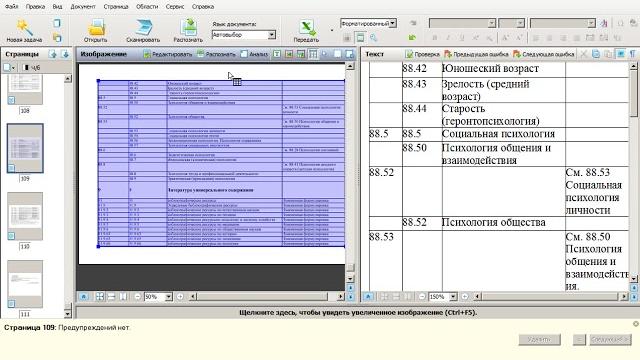Close the warnings panel with its x icon
Image resolution: width=640 pixels, height=360 pixels.
636,324
